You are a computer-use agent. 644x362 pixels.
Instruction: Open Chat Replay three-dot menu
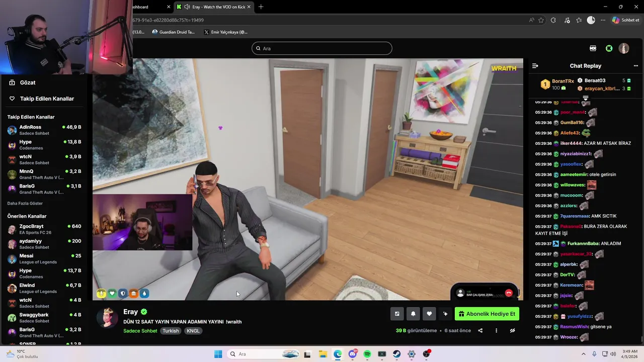[635, 66]
